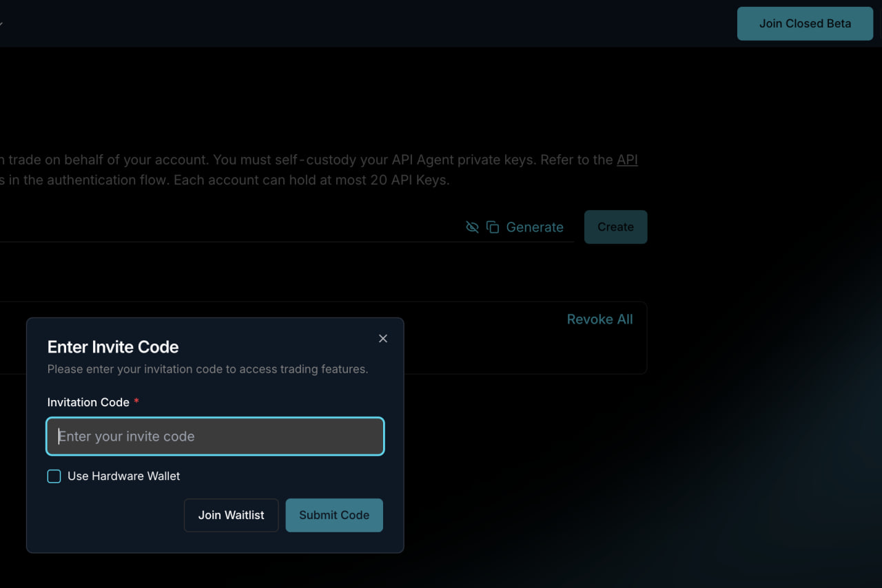Click Join Closed Beta in header
The width and height of the screenshot is (882, 588).
pos(805,23)
